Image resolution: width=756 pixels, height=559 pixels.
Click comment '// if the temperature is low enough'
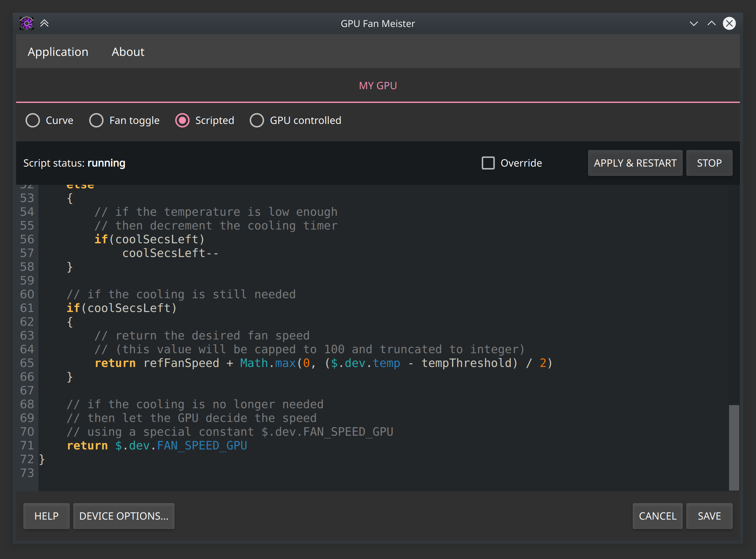click(x=216, y=212)
